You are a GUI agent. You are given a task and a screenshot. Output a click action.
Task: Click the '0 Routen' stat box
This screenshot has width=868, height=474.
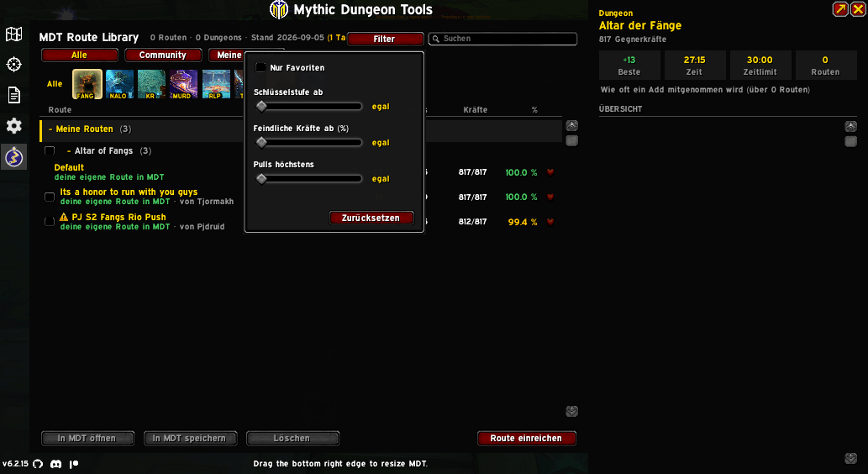pos(825,66)
